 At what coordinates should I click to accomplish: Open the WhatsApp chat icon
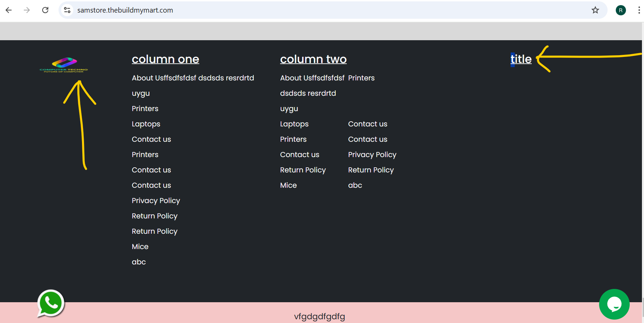(51, 303)
